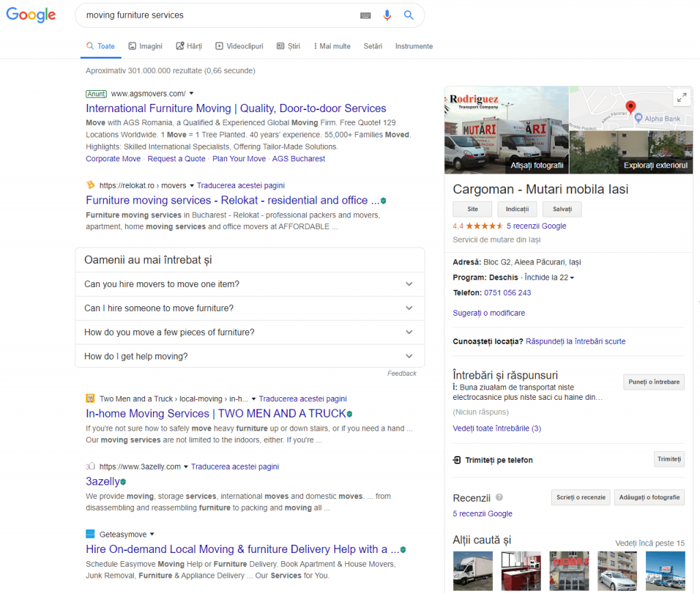700x594 pixels.
Task: Expand opening hours next to 'Închide la 22'
Action: (x=572, y=278)
